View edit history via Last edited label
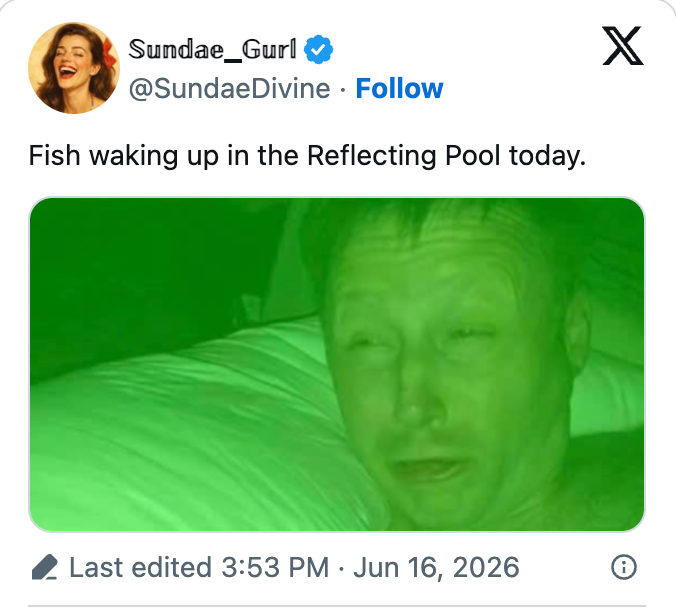 tap(140, 567)
